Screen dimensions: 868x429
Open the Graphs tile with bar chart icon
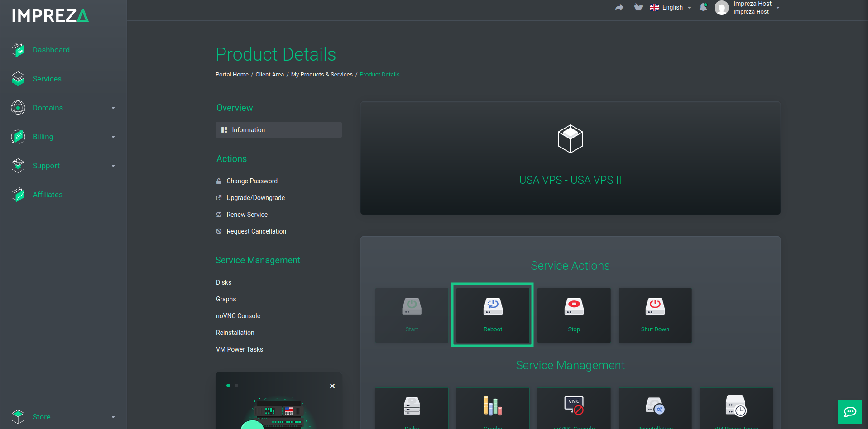(493, 405)
